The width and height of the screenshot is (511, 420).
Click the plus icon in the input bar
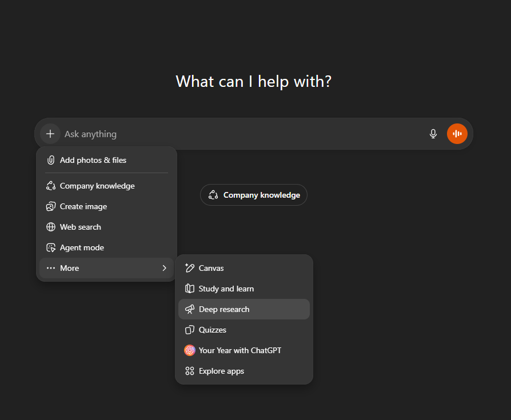point(50,133)
